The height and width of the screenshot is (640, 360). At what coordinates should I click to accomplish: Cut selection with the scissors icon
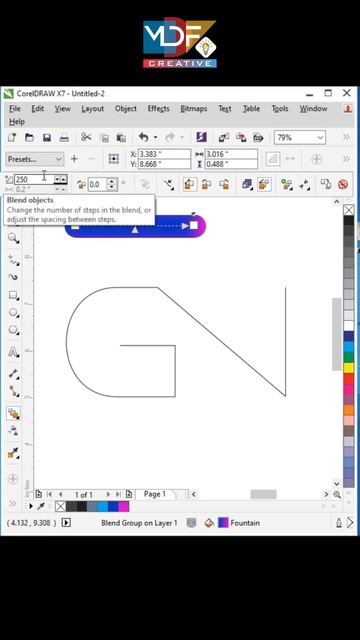point(86,137)
